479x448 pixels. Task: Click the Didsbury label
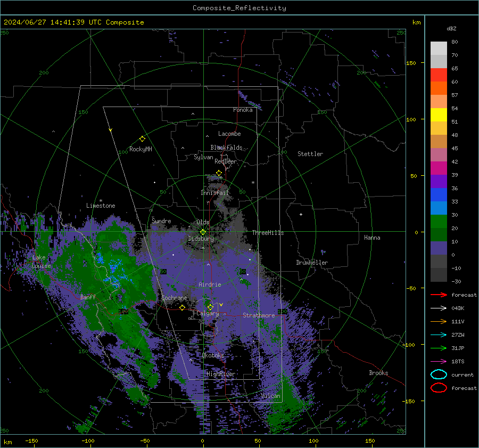(x=201, y=239)
